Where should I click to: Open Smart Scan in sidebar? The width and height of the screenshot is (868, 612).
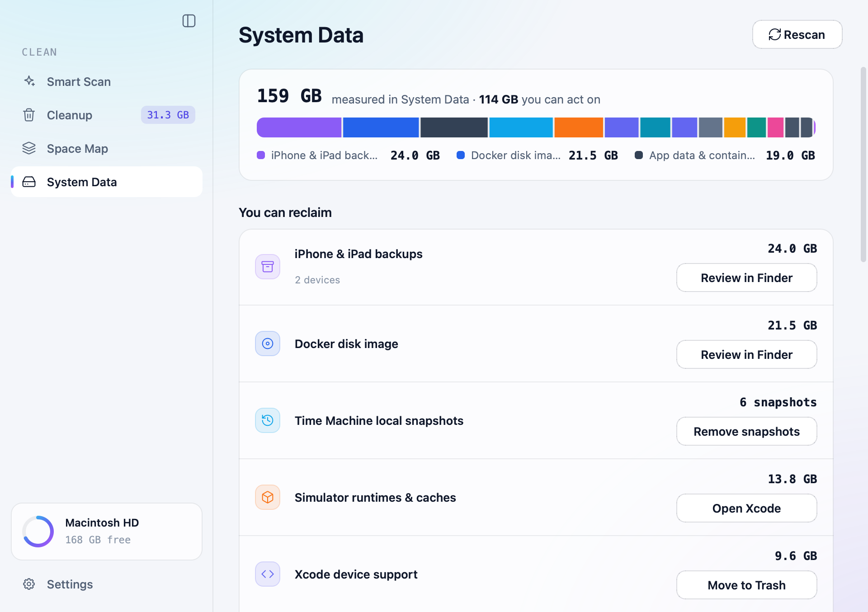(107, 81)
